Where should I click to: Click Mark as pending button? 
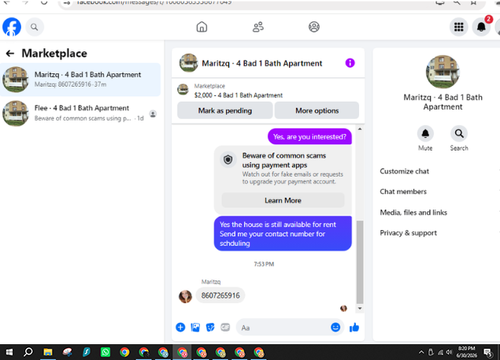point(225,111)
